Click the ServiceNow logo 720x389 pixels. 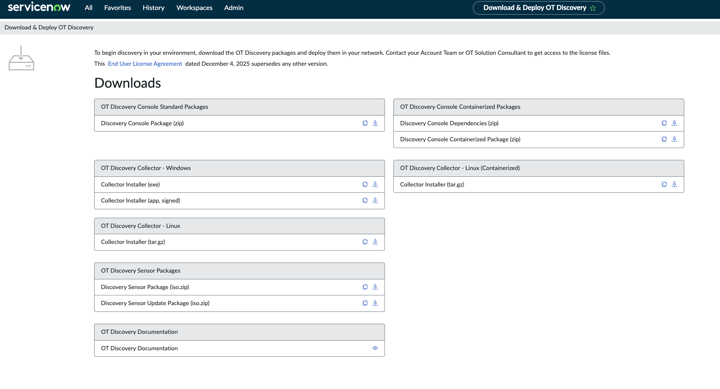point(39,7)
